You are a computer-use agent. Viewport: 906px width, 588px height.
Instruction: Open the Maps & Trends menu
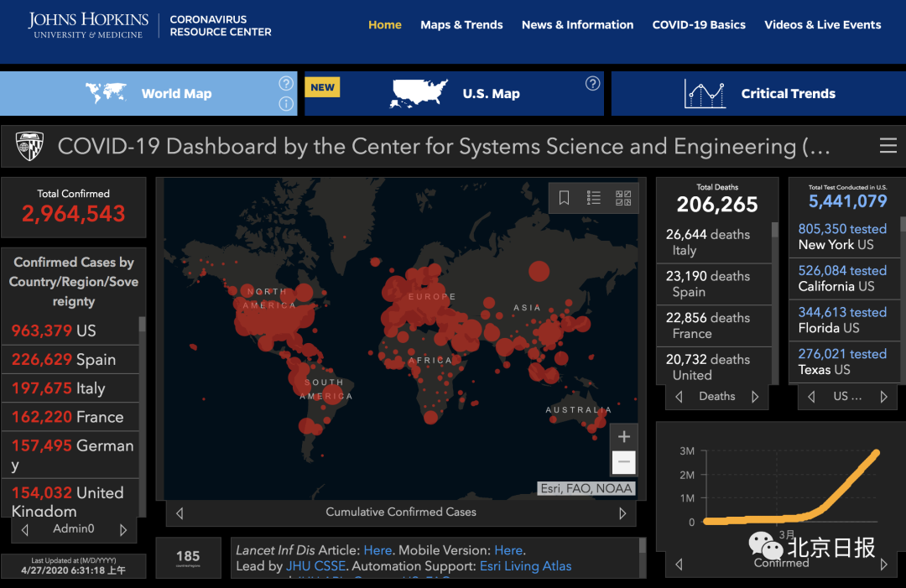[x=461, y=24]
